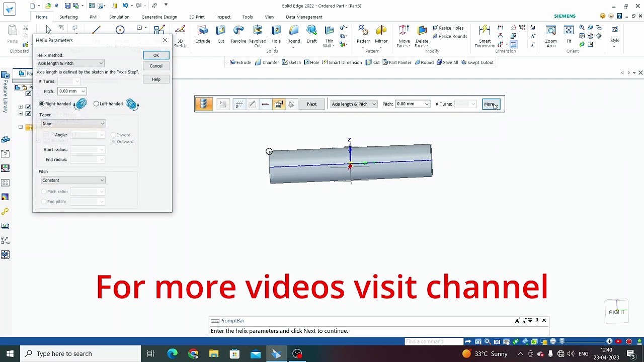Click the Cut icon in Solids group
This screenshot has height=362, width=644.
[x=220, y=35]
